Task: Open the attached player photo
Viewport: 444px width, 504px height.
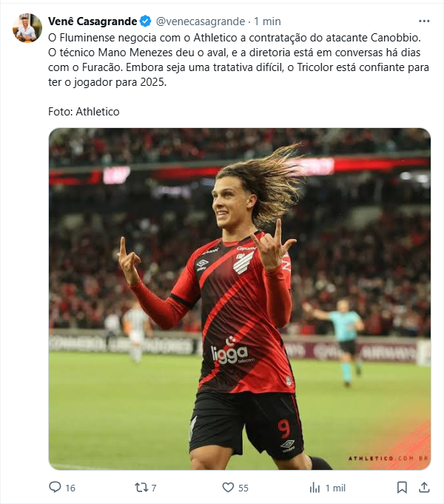Action: [240, 299]
